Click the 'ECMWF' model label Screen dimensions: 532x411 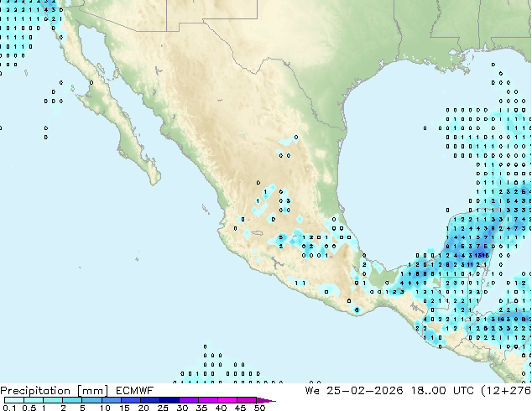[x=135, y=391]
